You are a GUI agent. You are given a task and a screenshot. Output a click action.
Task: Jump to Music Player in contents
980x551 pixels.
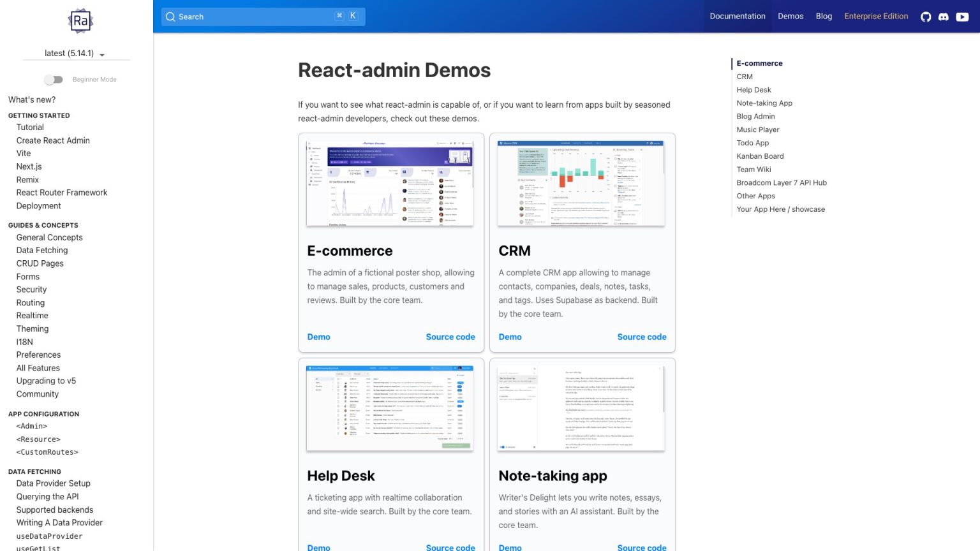pyautogui.click(x=758, y=129)
